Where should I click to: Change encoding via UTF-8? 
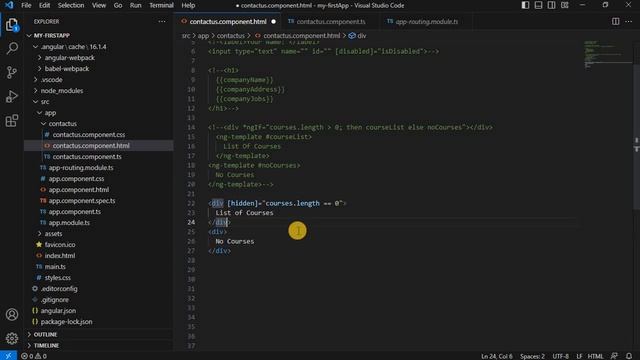[x=560, y=356]
